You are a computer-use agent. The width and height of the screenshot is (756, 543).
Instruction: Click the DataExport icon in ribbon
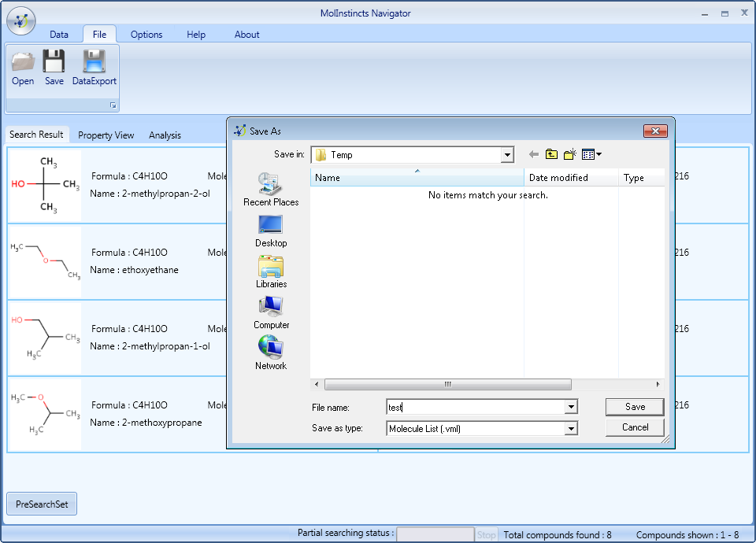94,61
